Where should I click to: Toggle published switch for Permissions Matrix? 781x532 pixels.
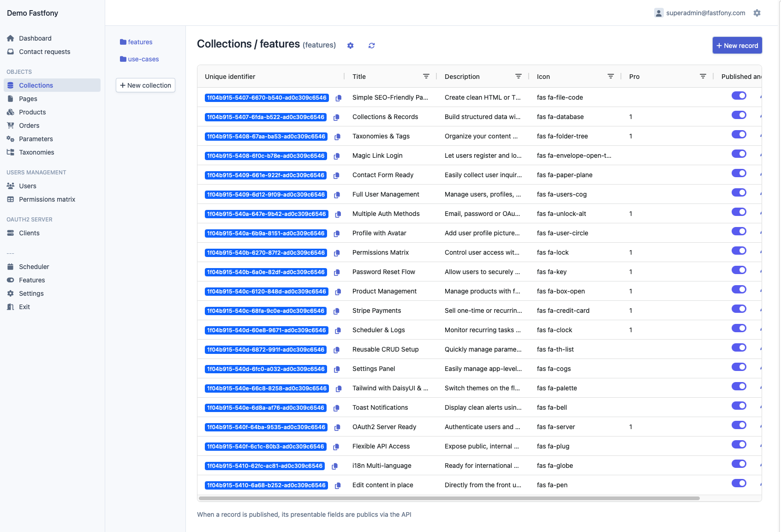pyautogui.click(x=739, y=251)
